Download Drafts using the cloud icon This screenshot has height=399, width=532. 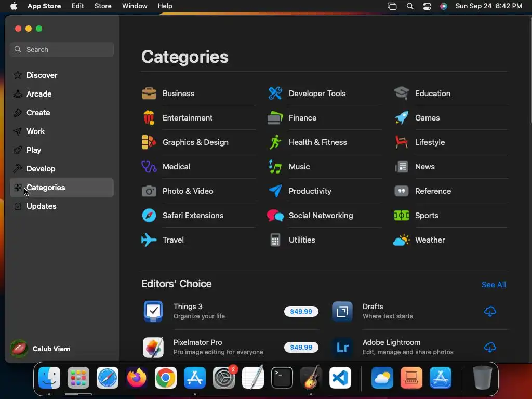click(x=490, y=312)
